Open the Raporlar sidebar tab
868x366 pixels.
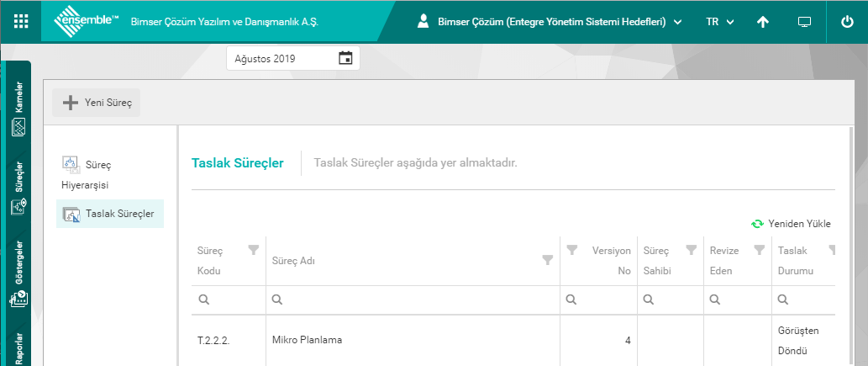tap(18, 348)
